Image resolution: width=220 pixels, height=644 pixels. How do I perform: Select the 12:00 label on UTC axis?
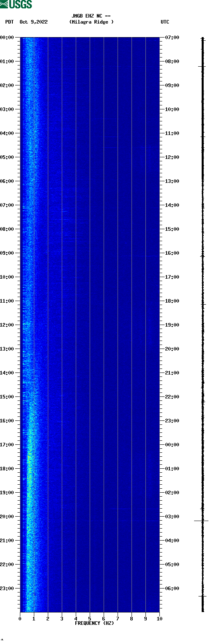tap(172, 157)
